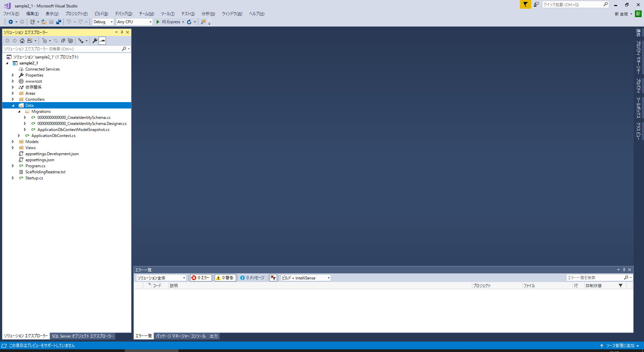Toggle the 0 エラー errors filter
Image resolution: width=644 pixels, height=352 pixels.
coord(201,278)
